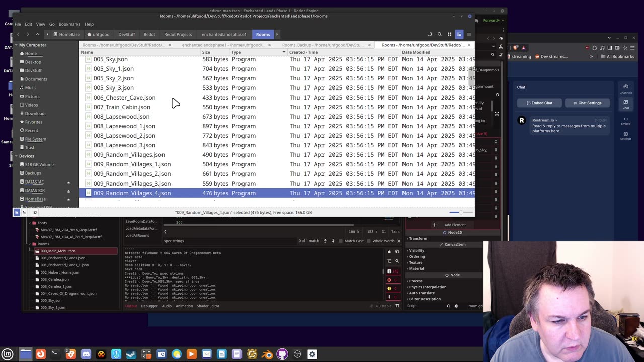Expand the Texture section in Redot inspector
The width and height of the screenshot is (644, 362).
pos(415,262)
